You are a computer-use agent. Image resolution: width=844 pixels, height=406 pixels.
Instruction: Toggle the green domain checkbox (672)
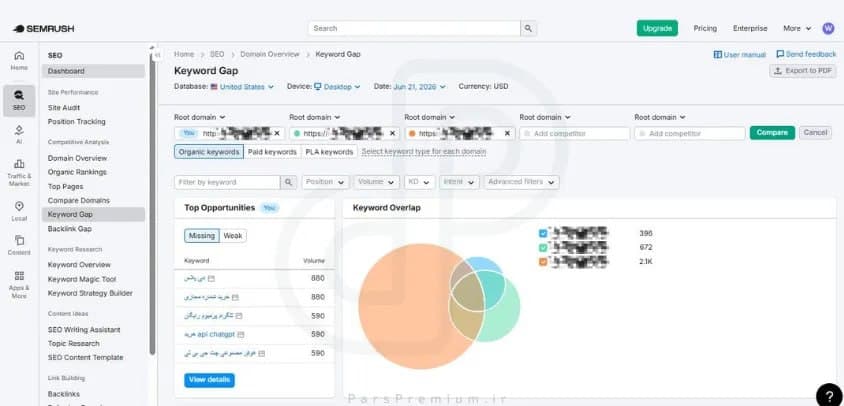543,248
